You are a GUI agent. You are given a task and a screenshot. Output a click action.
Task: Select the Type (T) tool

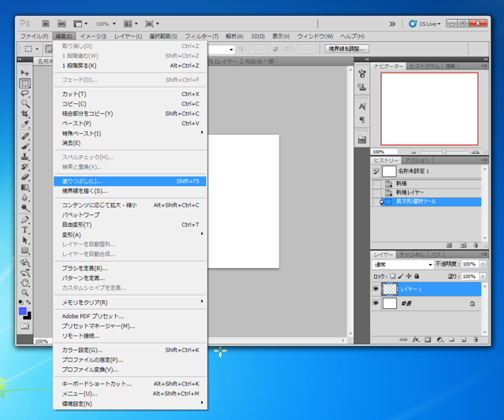point(25,230)
